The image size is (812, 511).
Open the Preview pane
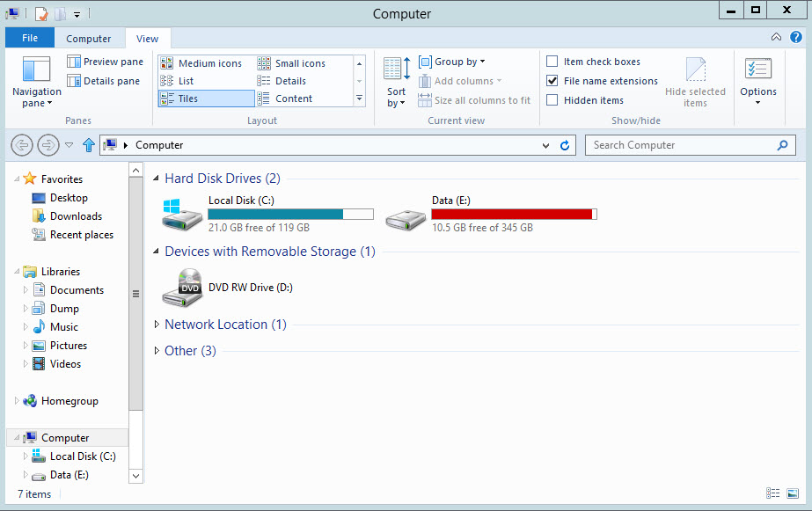(x=105, y=62)
